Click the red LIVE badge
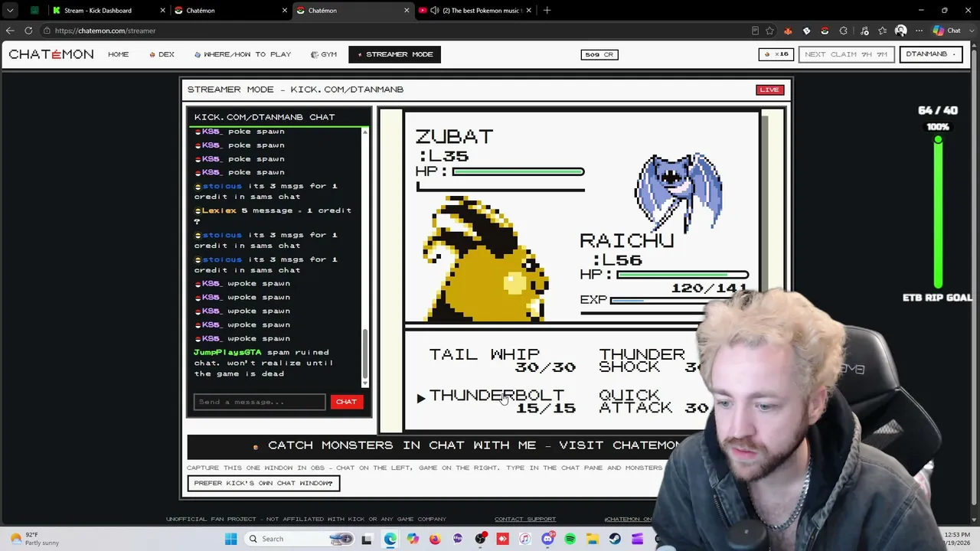The width and height of the screenshot is (980, 551). 769,90
